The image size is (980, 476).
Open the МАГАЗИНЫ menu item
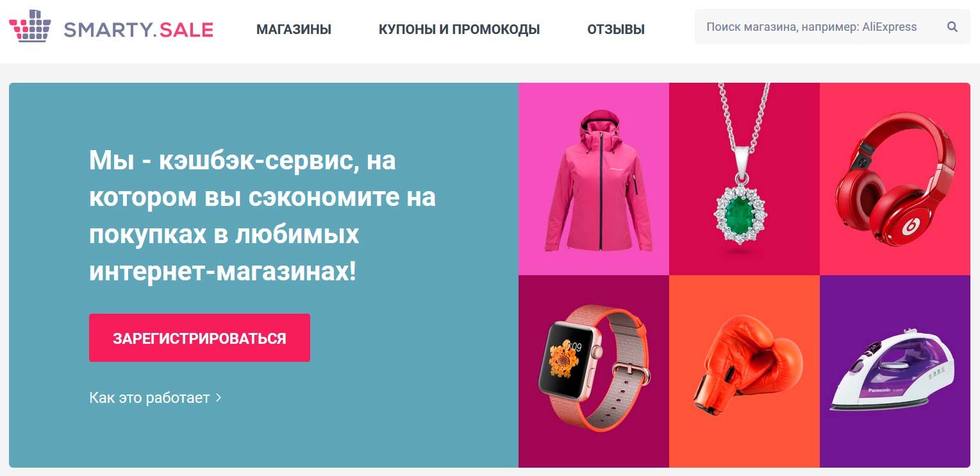tap(294, 30)
